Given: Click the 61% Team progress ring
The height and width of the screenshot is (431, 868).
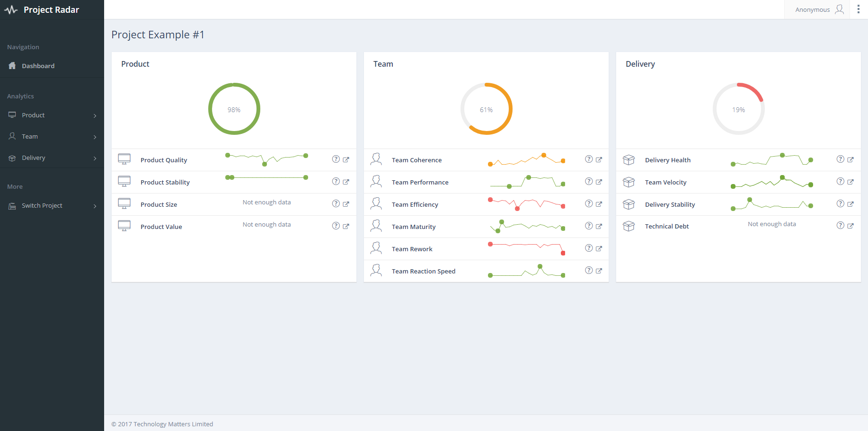Looking at the screenshot, I should point(487,109).
